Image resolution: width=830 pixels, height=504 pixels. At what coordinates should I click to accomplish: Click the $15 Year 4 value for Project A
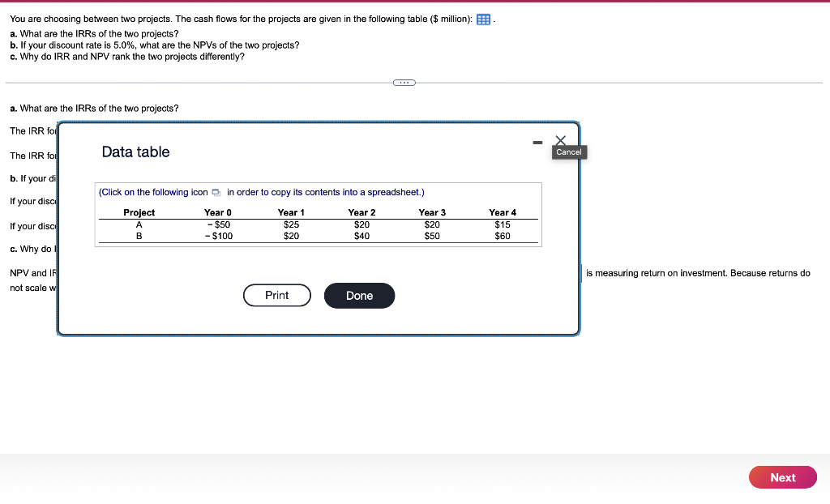(502, 224)
